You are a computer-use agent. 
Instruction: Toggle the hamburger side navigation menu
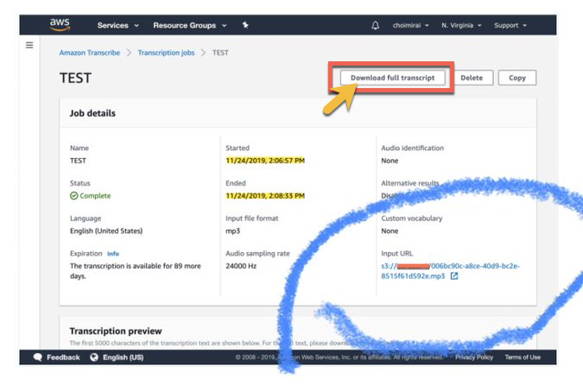tap(29, 46)
